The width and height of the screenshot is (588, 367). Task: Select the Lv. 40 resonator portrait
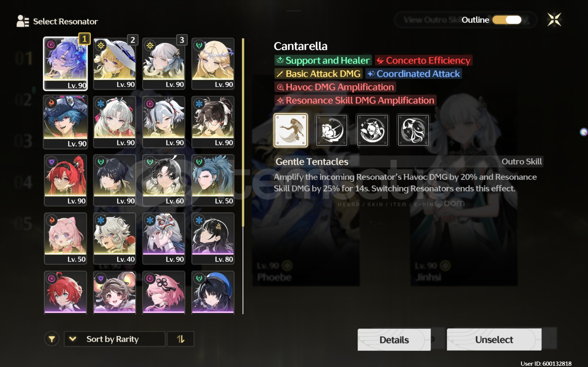(x=115, y=239)
